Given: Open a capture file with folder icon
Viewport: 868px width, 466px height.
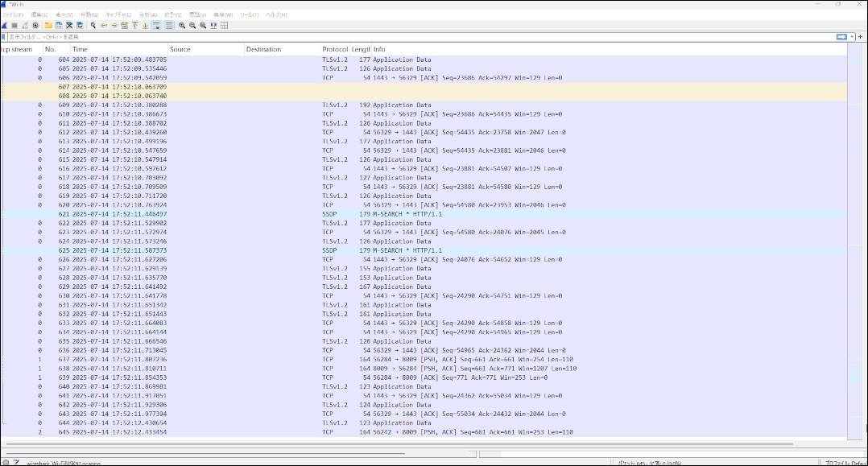Looking at the screenshot, I should point(48,26).
